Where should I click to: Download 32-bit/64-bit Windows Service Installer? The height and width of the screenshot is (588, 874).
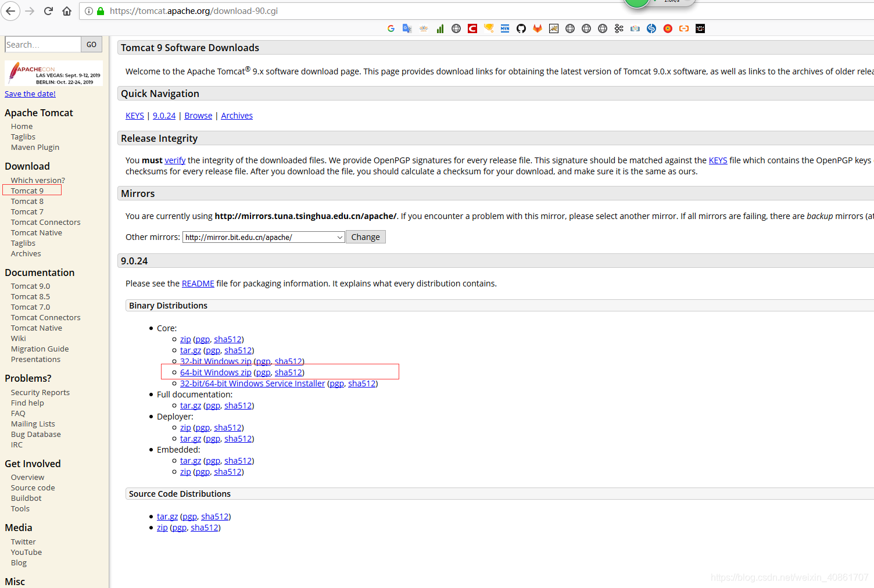coord(252,383)
